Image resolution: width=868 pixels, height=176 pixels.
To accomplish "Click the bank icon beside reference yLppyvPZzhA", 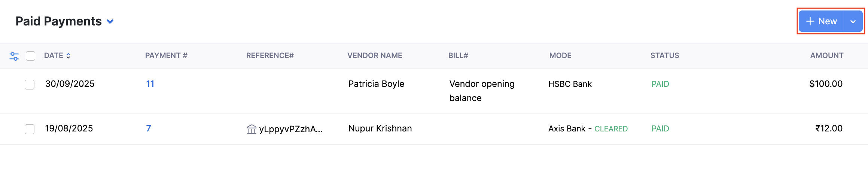I will pos(252,129).
